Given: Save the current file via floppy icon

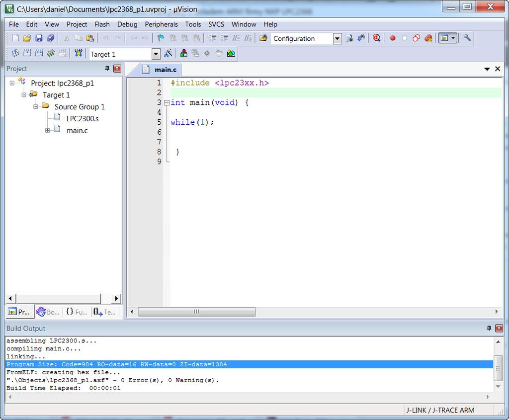Looking at the screenshot, I should point(39,38).
